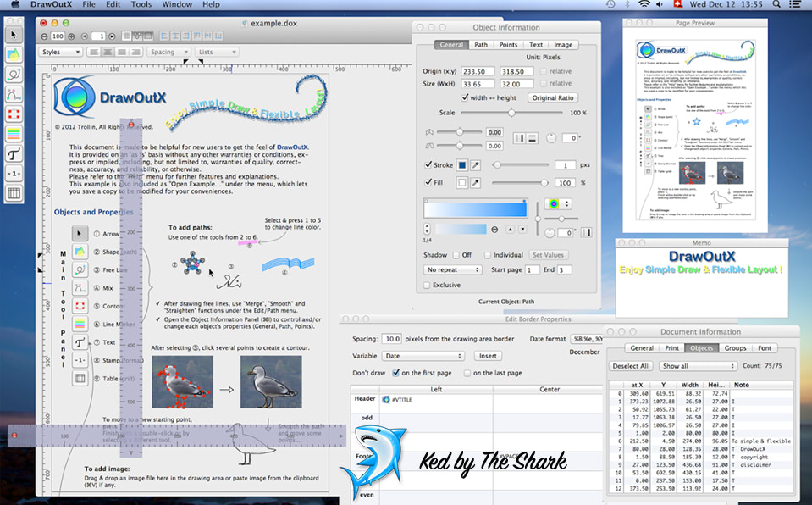Click the zoom percentage field showing 100

[x=58, y=36]
